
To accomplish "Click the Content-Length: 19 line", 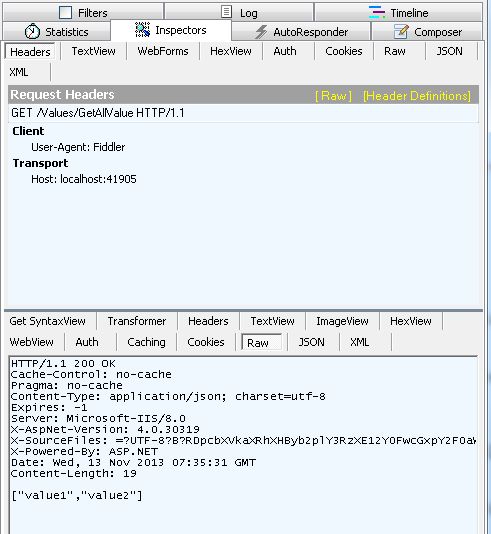I will click(74, 473).
